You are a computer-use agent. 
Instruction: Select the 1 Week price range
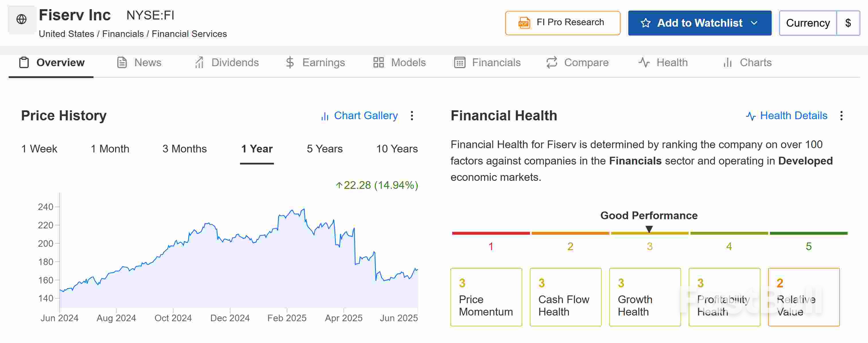click(x=39, y=148)
